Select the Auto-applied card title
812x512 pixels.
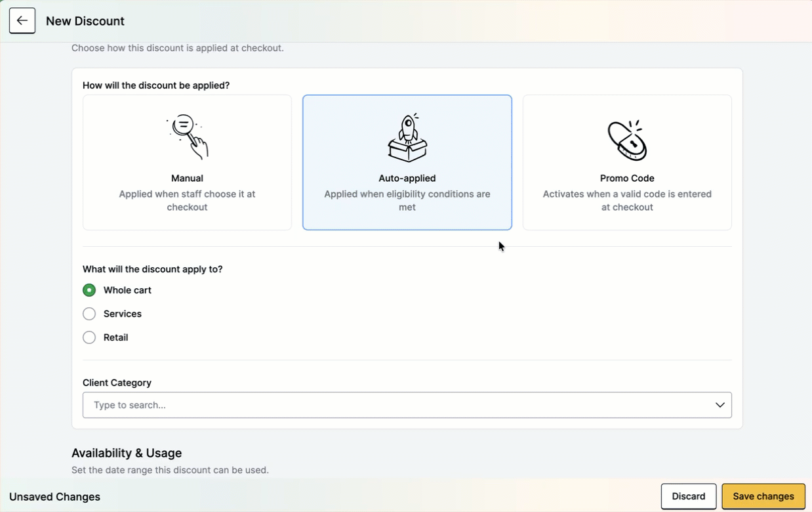click(x=407, y=178)
